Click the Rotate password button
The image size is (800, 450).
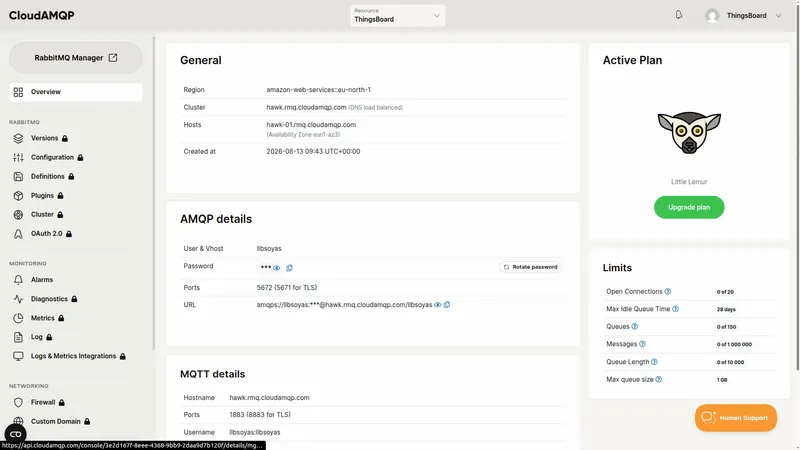coord(531,267)
